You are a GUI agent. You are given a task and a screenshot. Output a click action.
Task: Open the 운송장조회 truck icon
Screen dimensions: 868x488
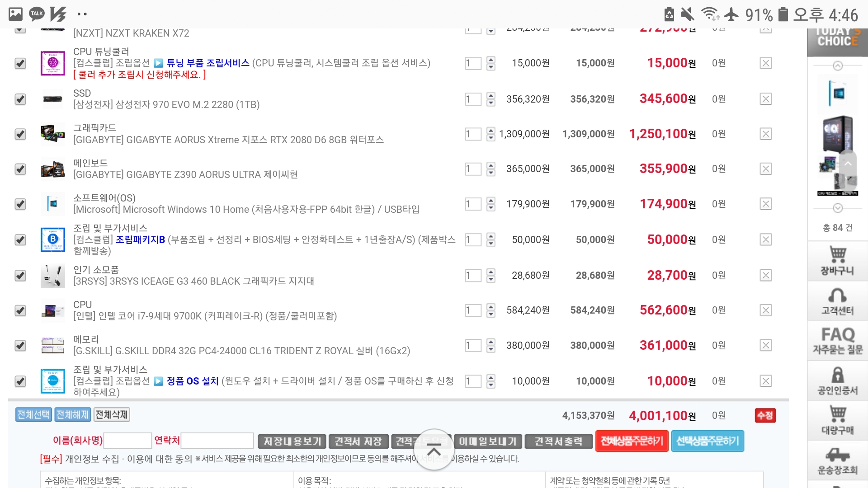point(837,460)
